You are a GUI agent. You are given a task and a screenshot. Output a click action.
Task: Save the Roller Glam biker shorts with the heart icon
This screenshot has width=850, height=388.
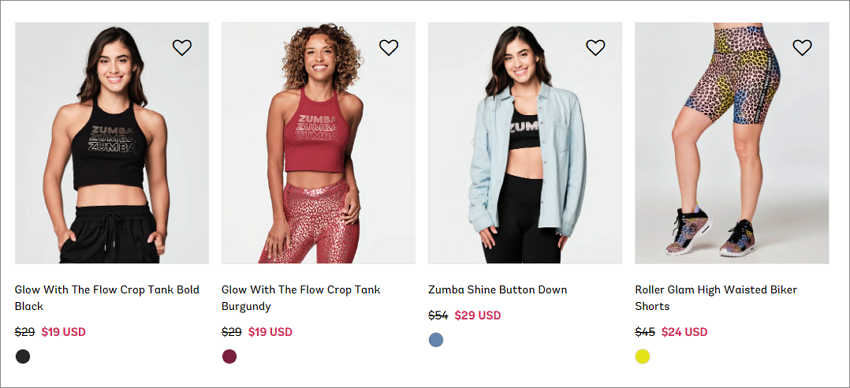(x=802, y=48)
